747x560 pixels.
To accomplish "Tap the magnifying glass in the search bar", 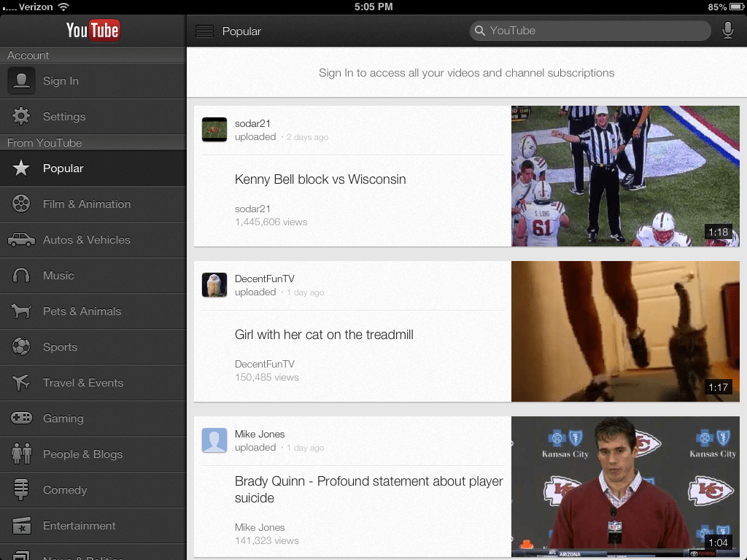I will [x=480, y=31].
